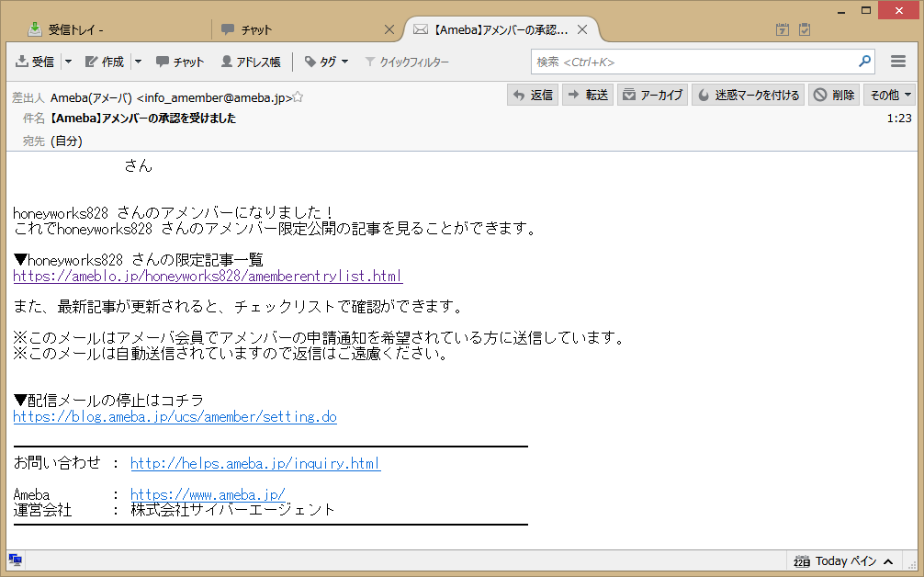Screen dimensions: 924x577
Task: Reply to the email with 返信
Action: [533, 95]
